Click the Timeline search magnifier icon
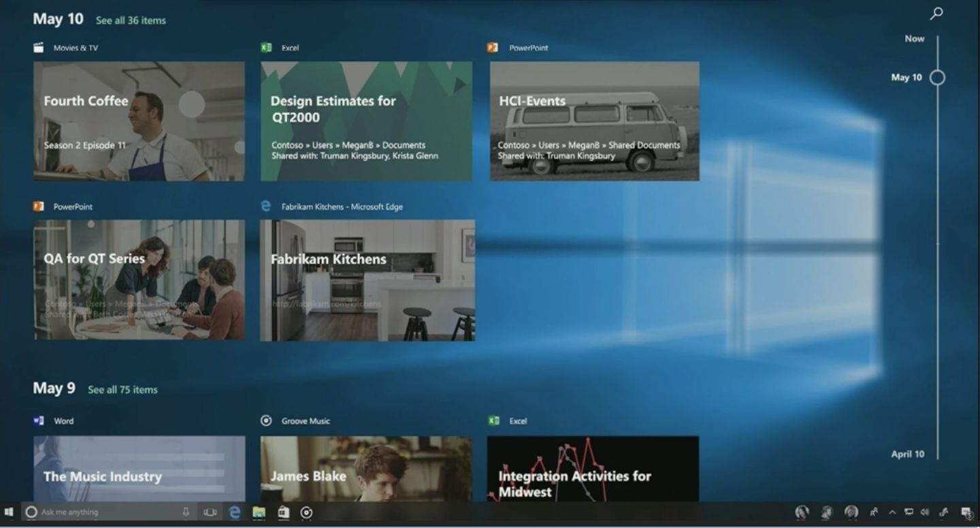The image size is (980, 528). point(936,13)
